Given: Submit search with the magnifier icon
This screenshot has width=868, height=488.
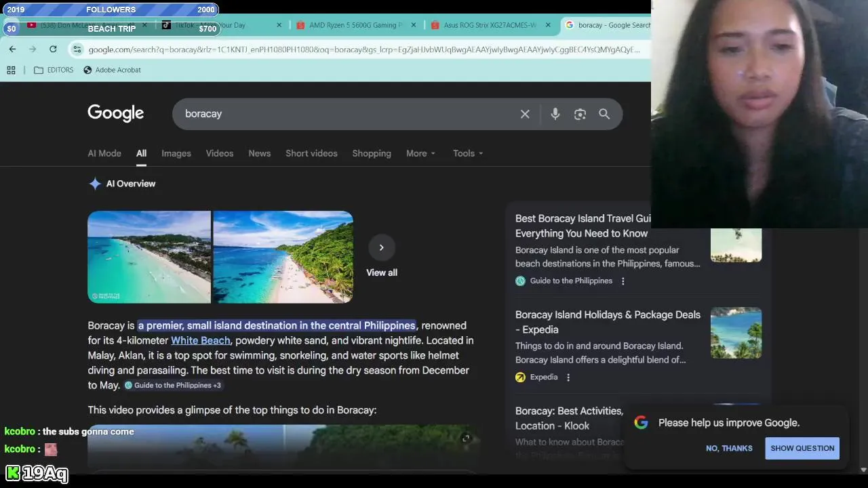Looking at the screenshot, I should (604, 114).
